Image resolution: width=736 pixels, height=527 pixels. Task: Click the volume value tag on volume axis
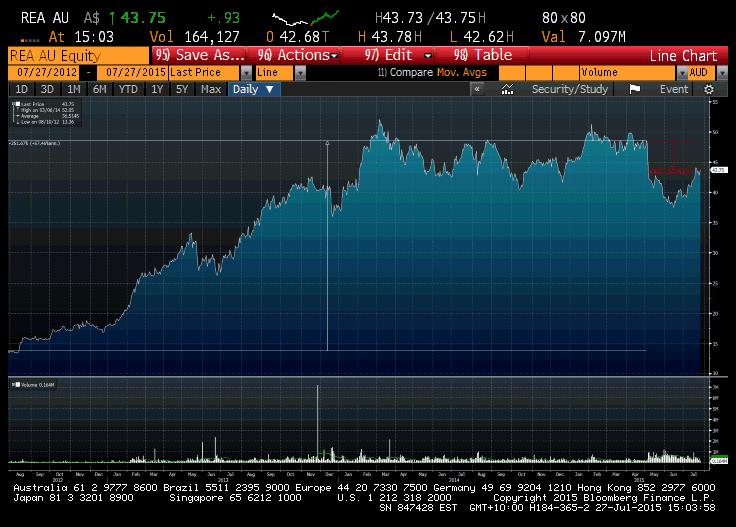[719, 461]
